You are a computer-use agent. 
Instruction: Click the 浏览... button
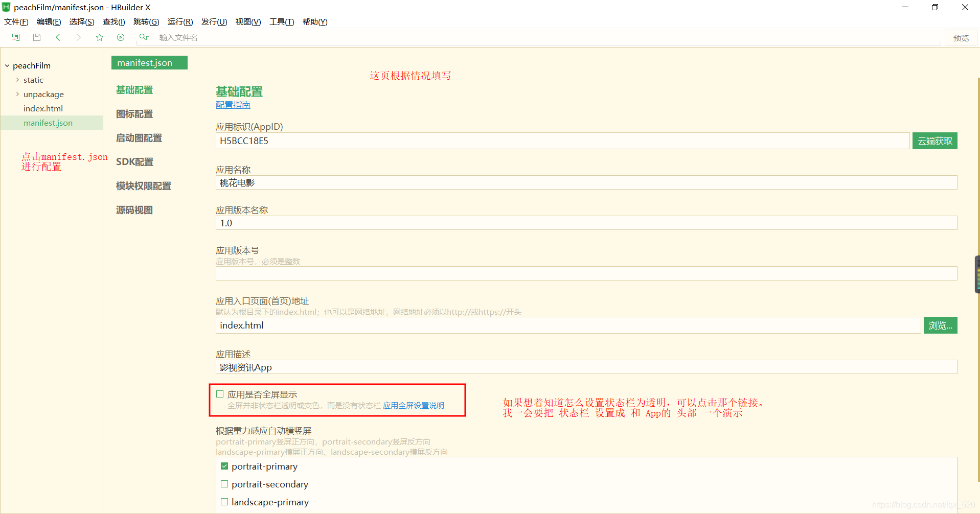pos(940,325)
